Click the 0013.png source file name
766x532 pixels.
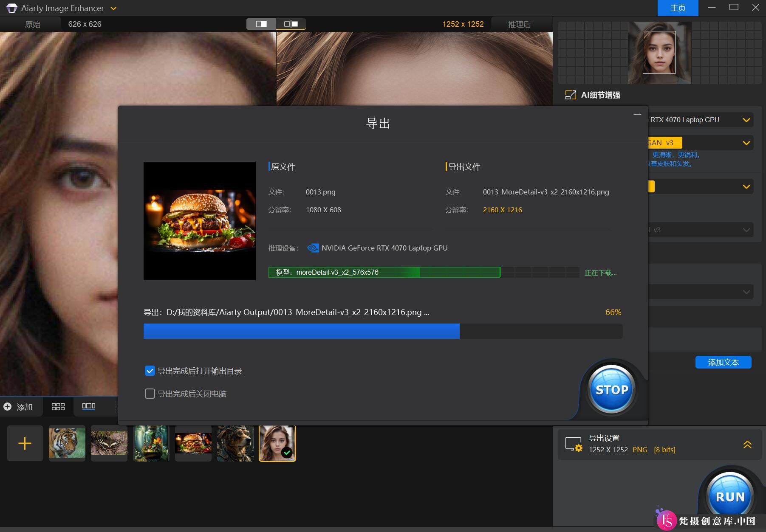(321, 192)
